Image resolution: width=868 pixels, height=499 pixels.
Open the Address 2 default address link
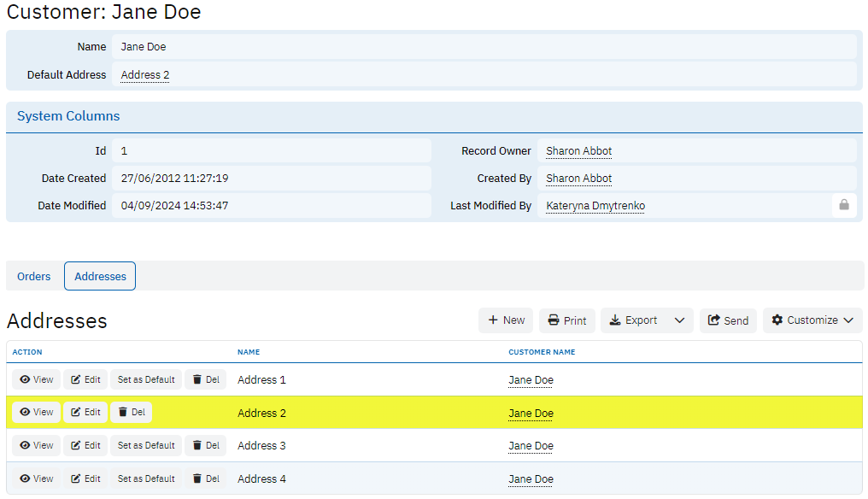[145, 75]
